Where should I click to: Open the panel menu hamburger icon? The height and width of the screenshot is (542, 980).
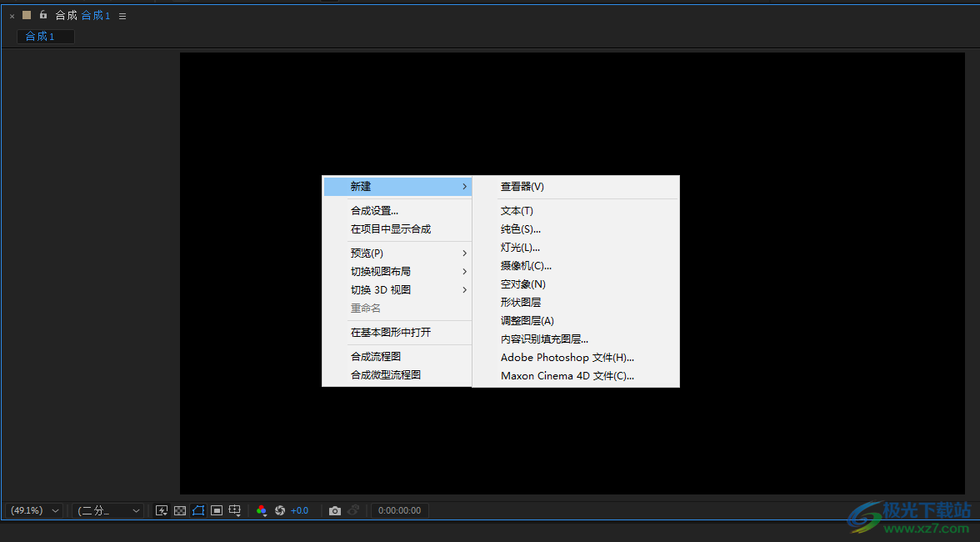coord(122,16)
